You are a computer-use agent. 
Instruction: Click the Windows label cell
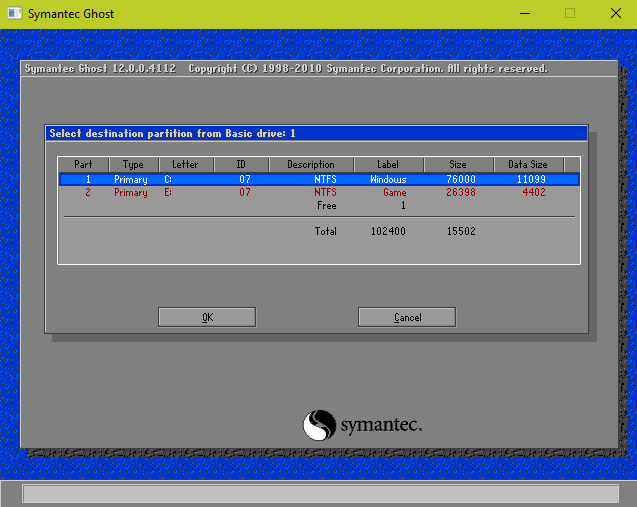(x=388, y=179)
